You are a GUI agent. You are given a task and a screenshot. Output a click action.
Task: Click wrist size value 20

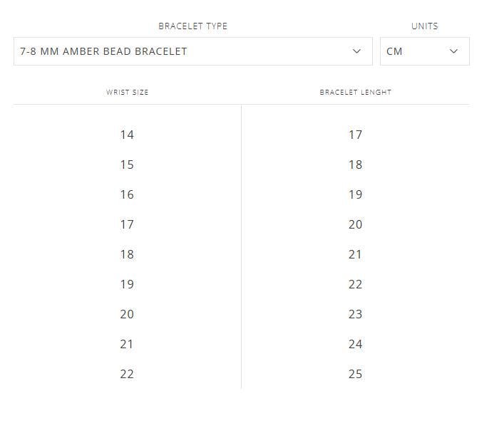click(x=127, y=314)
